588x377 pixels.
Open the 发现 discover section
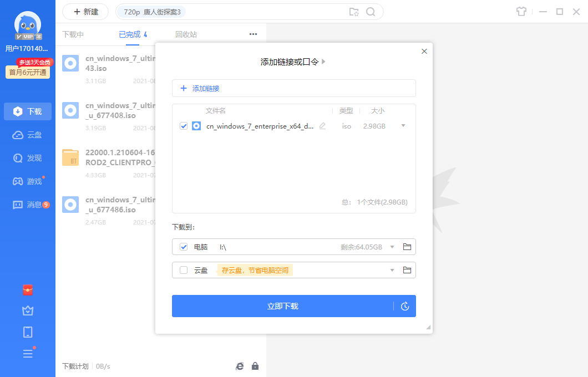[x=27, y=157]
